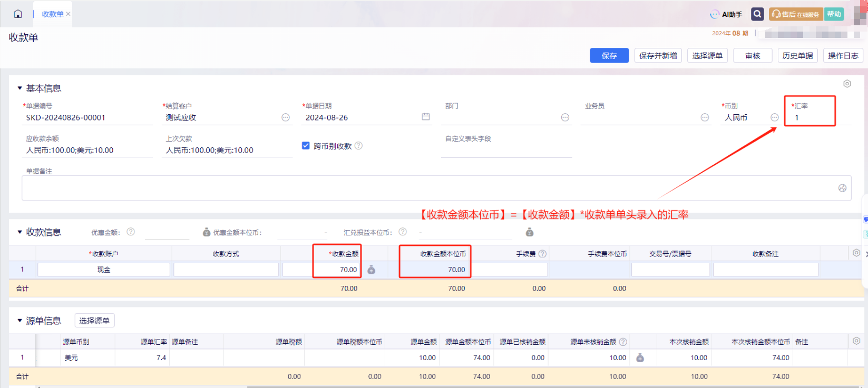Screen dimensions: 868x388
Task: Click money bag icon beside 收款金额
Action: (371, 270)
